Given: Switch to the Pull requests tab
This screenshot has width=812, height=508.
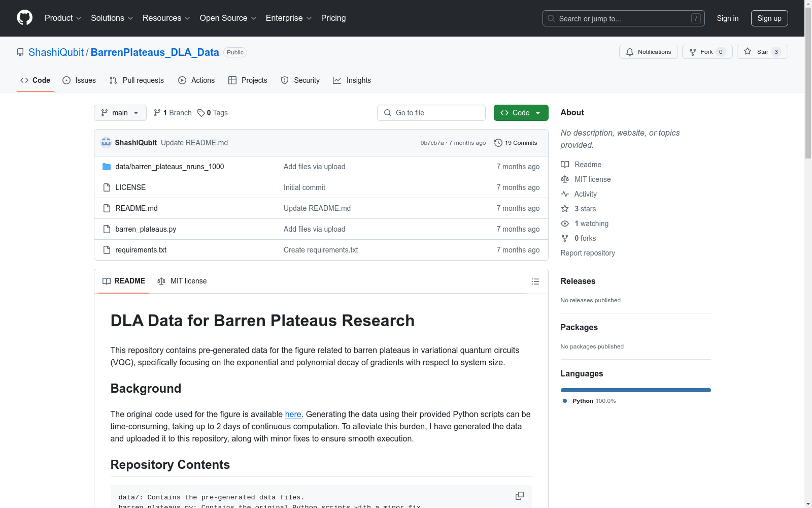Looking at the screenshot, I should pos(137,80).
